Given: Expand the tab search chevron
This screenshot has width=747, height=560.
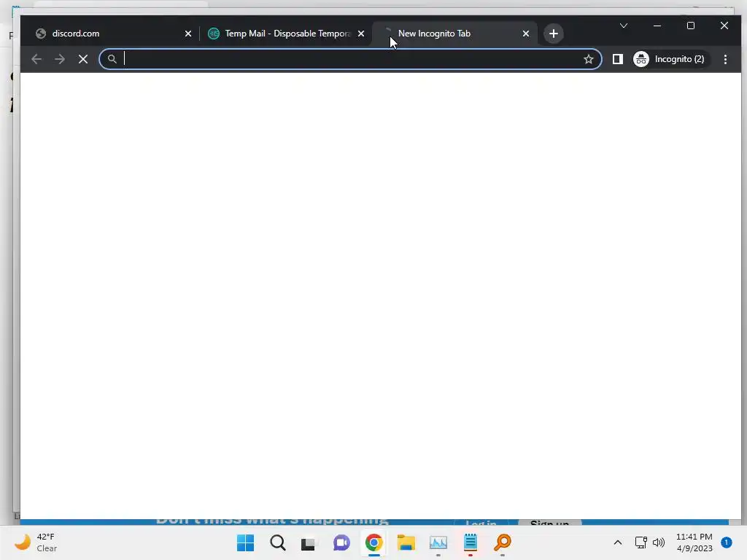Looking at the screenshot, I should tap(624, 26).
